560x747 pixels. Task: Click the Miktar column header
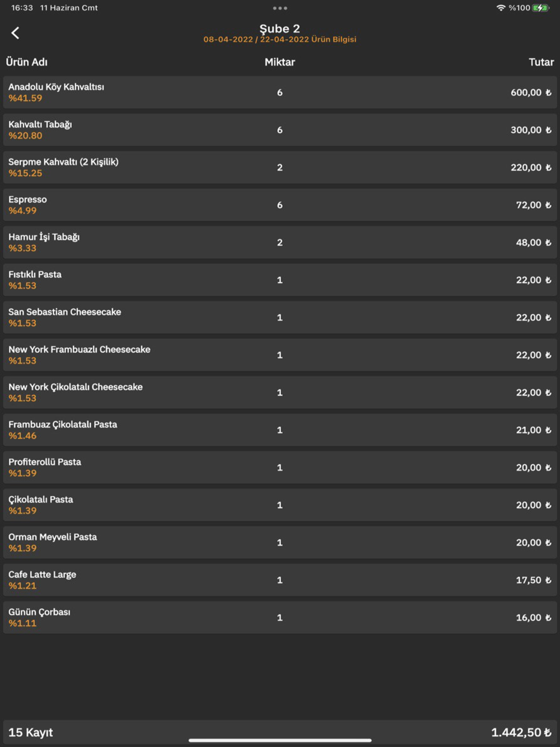pos(279,62)
